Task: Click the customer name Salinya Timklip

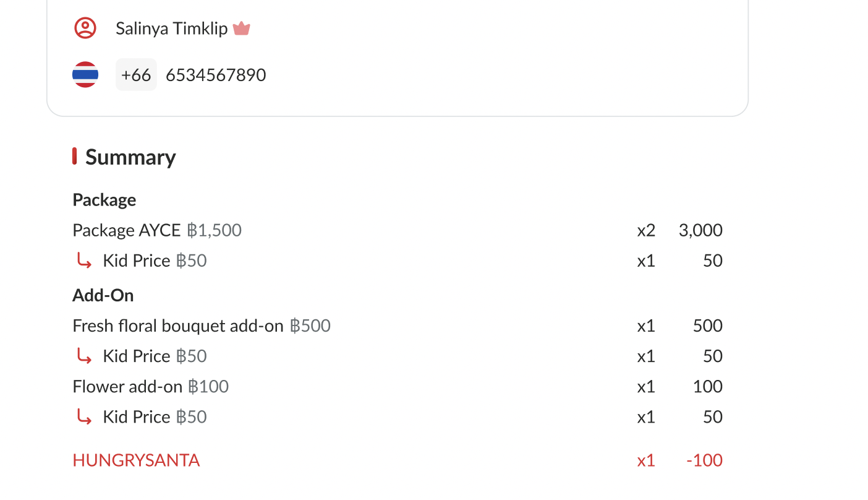Action: 171,28
